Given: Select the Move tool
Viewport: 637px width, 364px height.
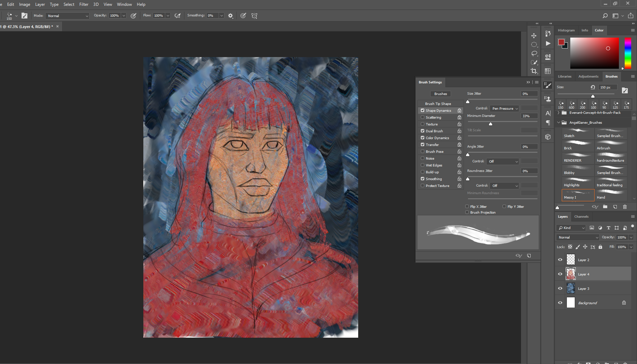Looking at the screenshot, I should [x=534, y=36].
